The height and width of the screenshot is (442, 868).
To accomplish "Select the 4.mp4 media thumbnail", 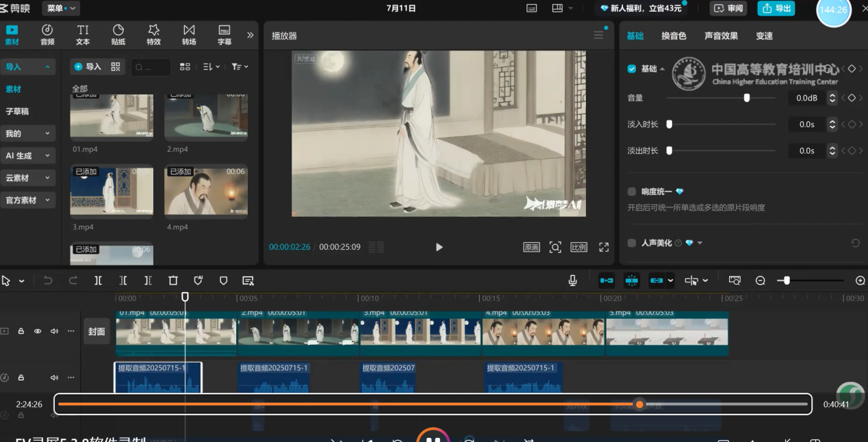I will click(206, 192).
